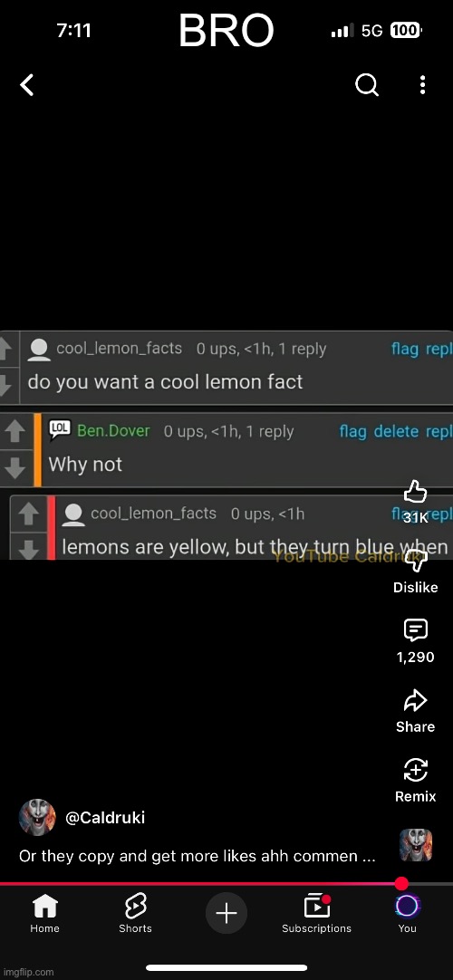Click upvote arrow on Ben.Dover comment

[x=14, y=430]
